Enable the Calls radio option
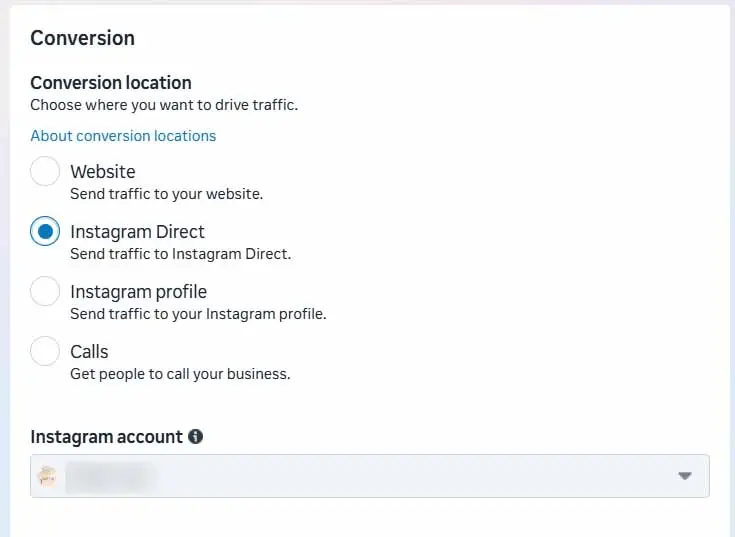The height and width of the screenshot is (537, 735). pyautogui.click(x=45, y=351)
